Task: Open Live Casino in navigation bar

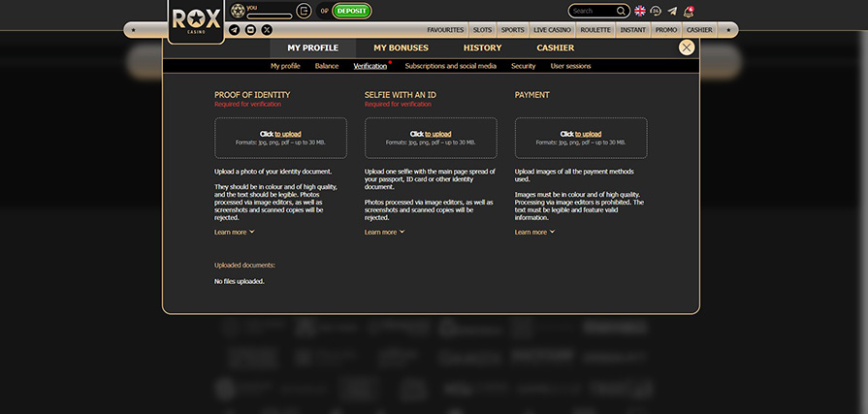Action: (552, 30)
